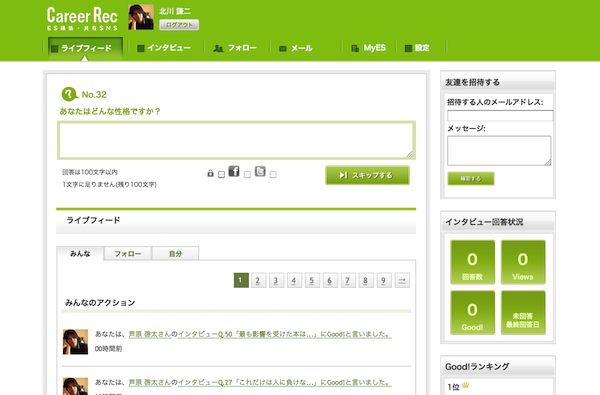The height and width of the screenshot is (395, 600).
Task: Go to page 6 of the feed
Action: 330,280
